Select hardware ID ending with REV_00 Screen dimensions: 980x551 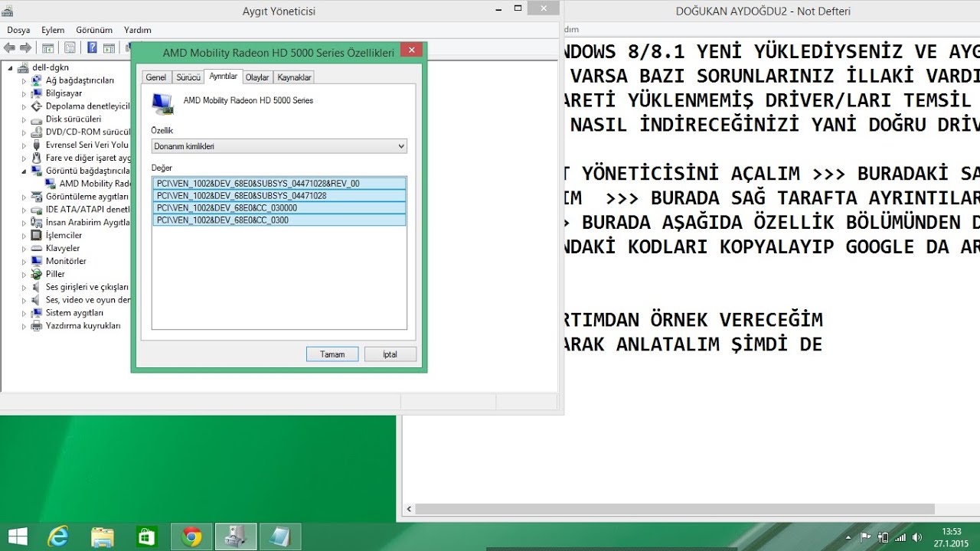point(279,184)
